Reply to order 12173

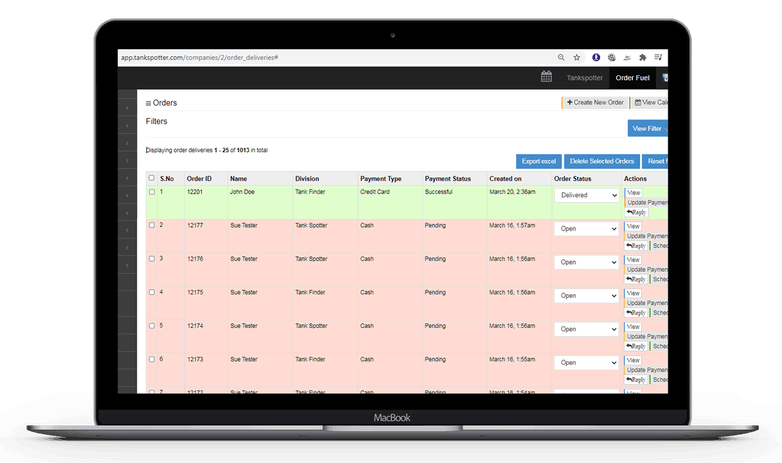(x=636, y=380)
